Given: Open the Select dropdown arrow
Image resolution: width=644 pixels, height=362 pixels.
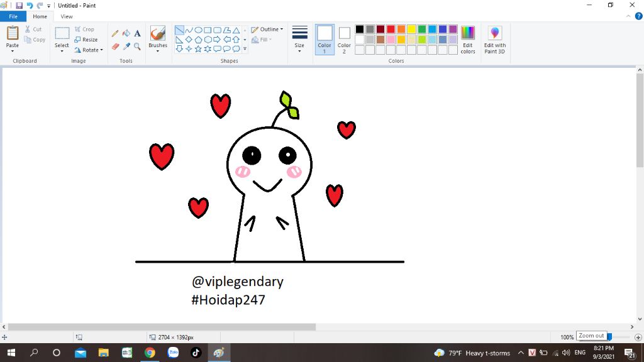Looking at the screenshot, I should tap(62, 52).
